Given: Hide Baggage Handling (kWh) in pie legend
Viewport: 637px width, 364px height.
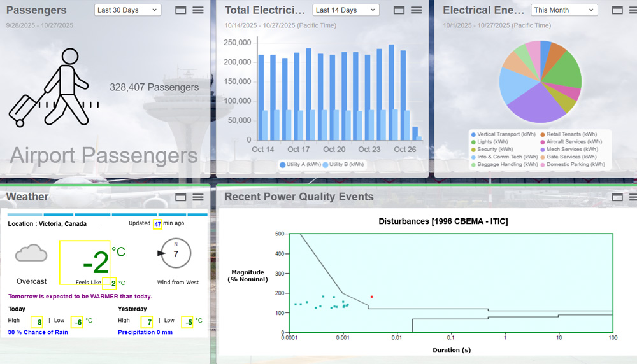Looking at the screenshot, I should click(503, 164).
